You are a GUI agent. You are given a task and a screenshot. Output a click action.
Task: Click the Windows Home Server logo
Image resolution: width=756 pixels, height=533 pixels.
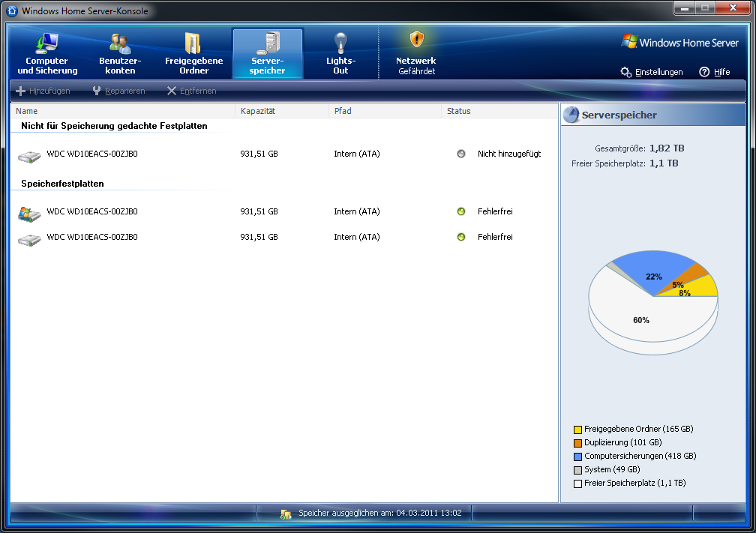(679, 43)
